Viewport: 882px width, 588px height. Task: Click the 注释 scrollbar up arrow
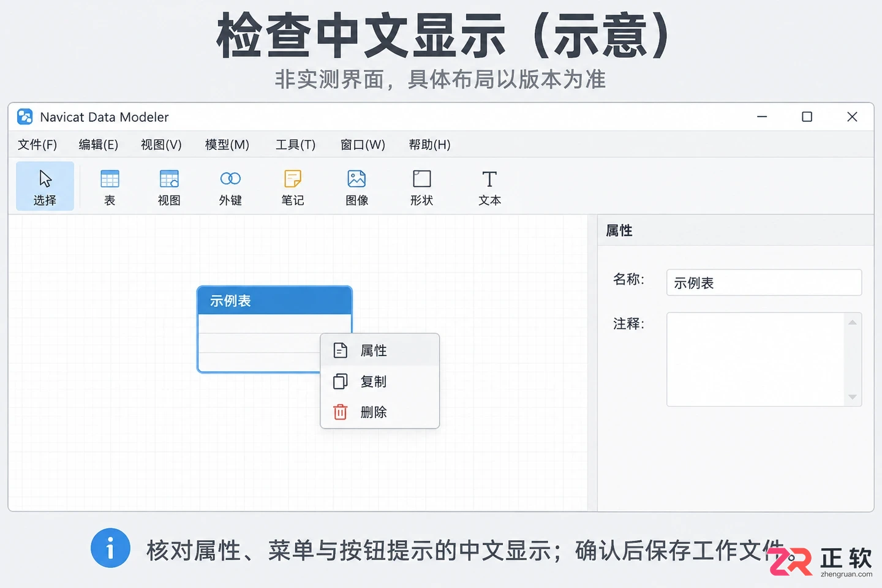click(x=853, y=322)
